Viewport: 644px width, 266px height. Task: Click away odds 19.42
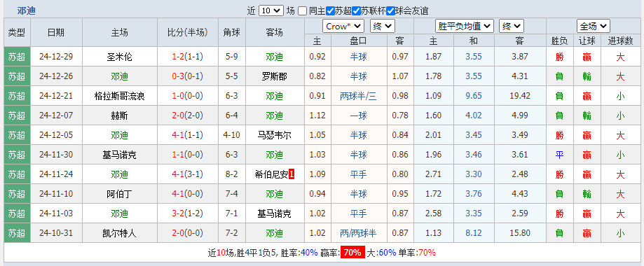[x=520, y=96]
